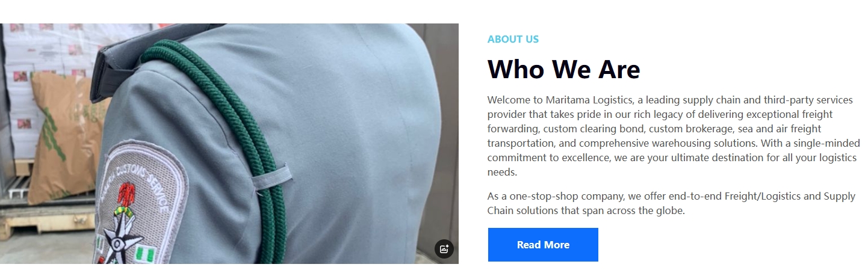
Task: Select the ABOUT US label
Action: pyautogui.click(x=513, y=39)
